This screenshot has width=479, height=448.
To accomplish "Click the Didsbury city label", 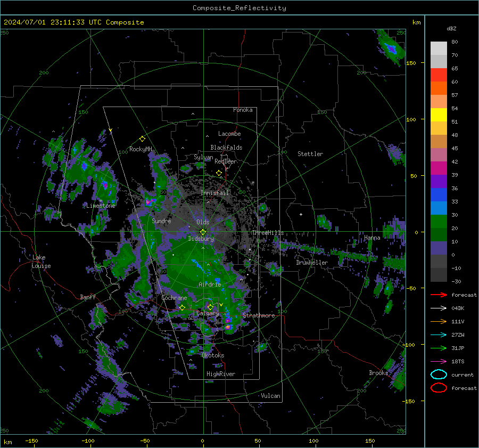I will coord(201,239).
